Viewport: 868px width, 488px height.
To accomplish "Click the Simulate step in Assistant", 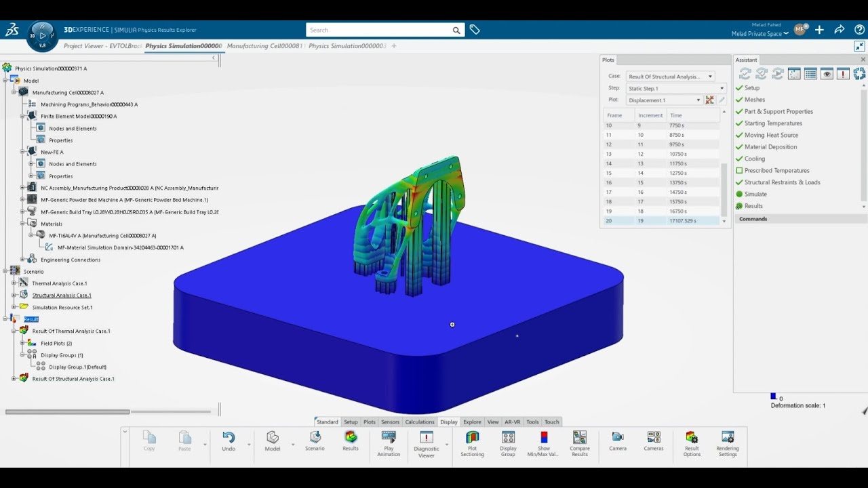I will point(756,195).
